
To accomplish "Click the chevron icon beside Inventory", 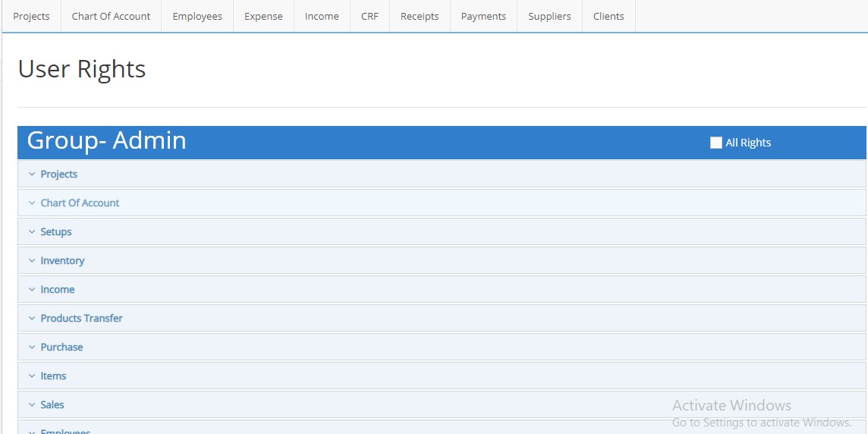I will [x=32, y=261].
